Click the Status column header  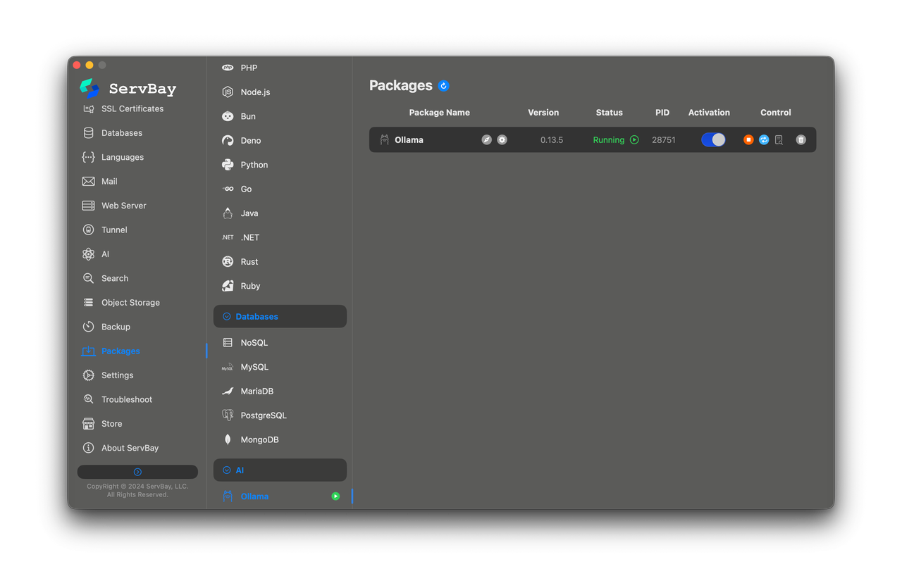click(610, 113)
